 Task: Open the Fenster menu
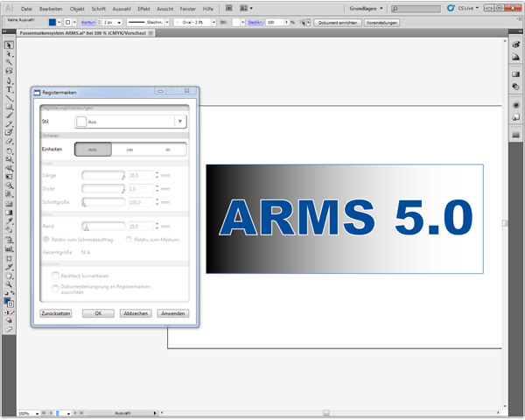188,9
